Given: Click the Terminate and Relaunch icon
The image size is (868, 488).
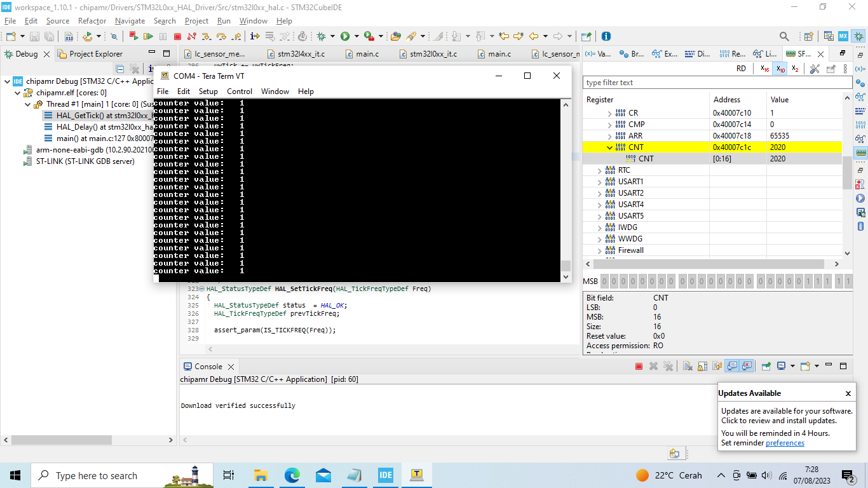Looking at the screenshot, I should point(133,37).
